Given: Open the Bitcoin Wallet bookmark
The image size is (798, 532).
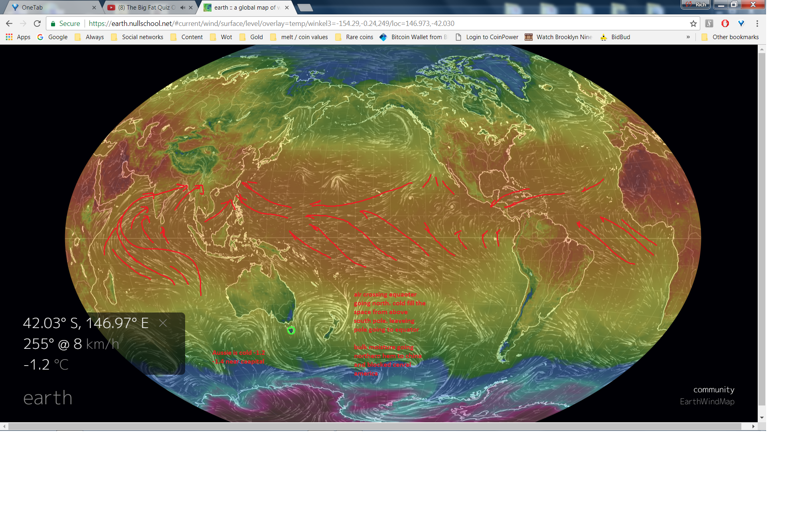Looking at the screenshot, I should coord(413,37).
